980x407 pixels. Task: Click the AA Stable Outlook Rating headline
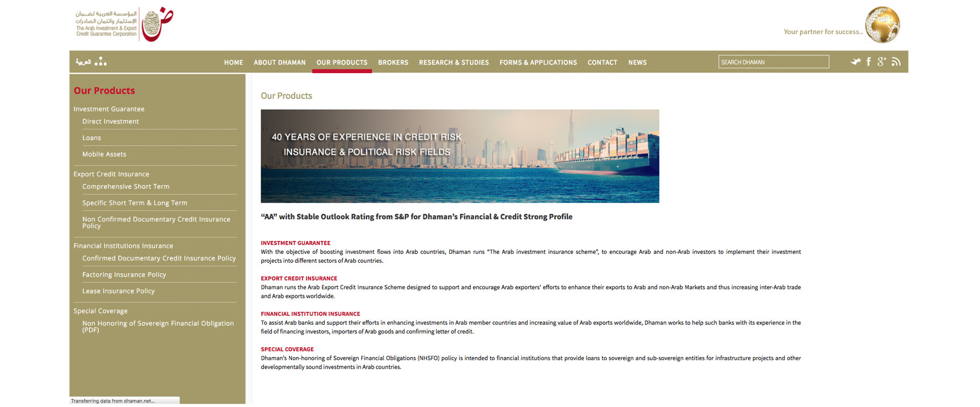click(x=417, y=217)
